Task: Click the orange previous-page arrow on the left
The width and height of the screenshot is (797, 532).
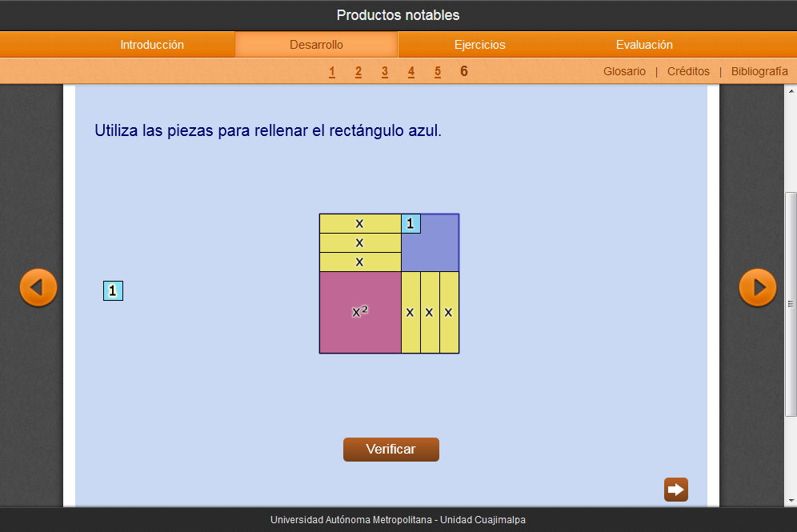Action: [x=38, y=287]
